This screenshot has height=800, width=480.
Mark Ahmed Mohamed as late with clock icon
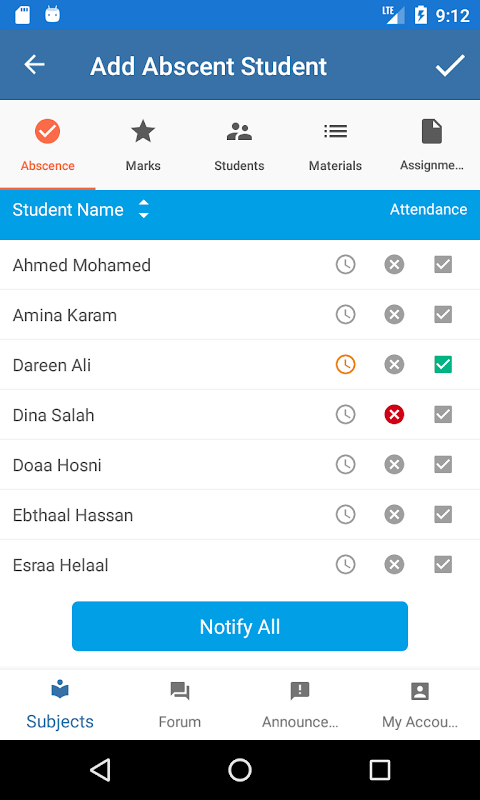tap(345, 265)
